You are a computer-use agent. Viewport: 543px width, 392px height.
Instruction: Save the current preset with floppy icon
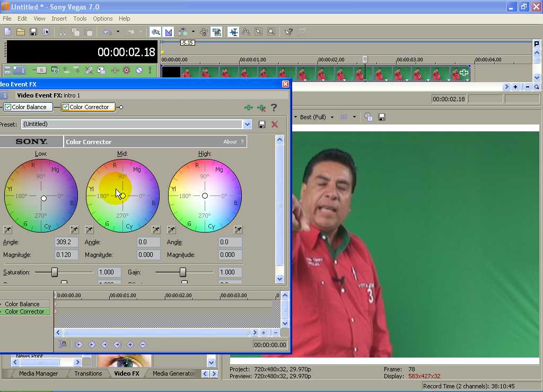click(262, 124)
